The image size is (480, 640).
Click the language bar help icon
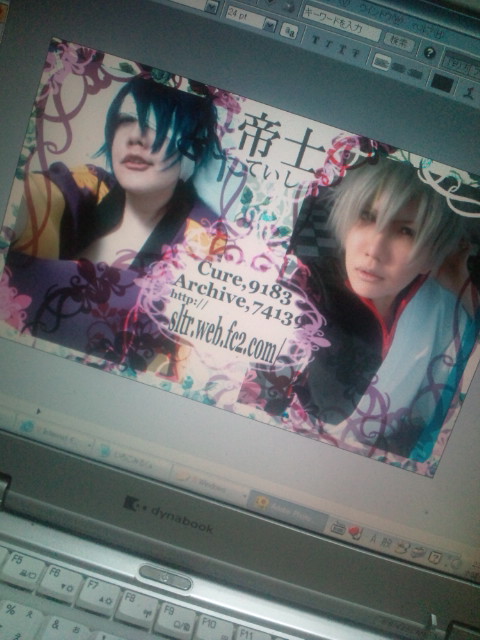tap(434, 557)
